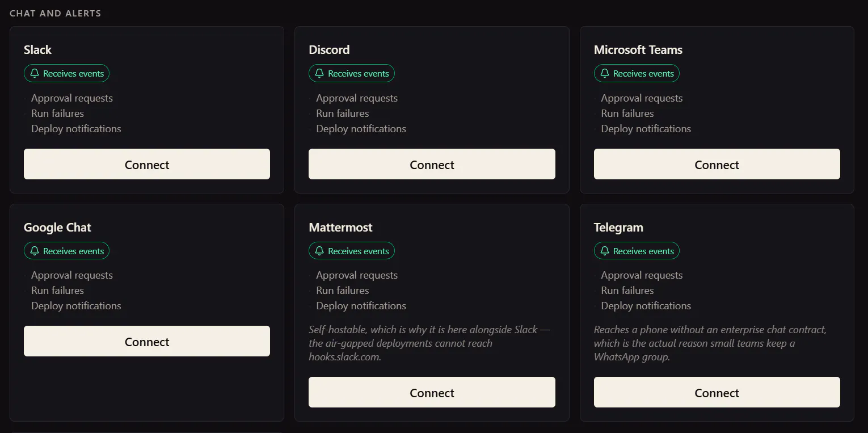Select the Telegram card title
868x433 pixels.
618,228
